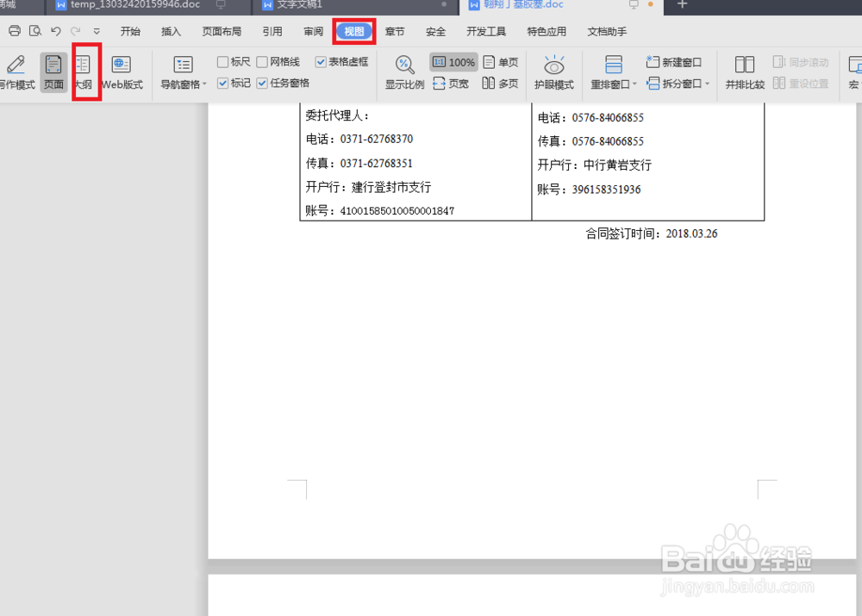This screenshot has height=616, width=862.
Task: Click the 100% zoom level button
Action: pos(455,61)
